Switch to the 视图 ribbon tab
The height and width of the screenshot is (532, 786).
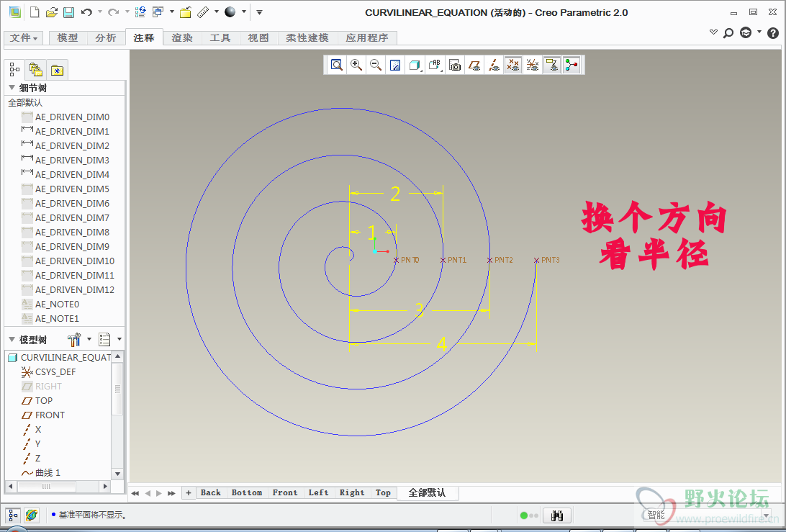tap(258, 37)
